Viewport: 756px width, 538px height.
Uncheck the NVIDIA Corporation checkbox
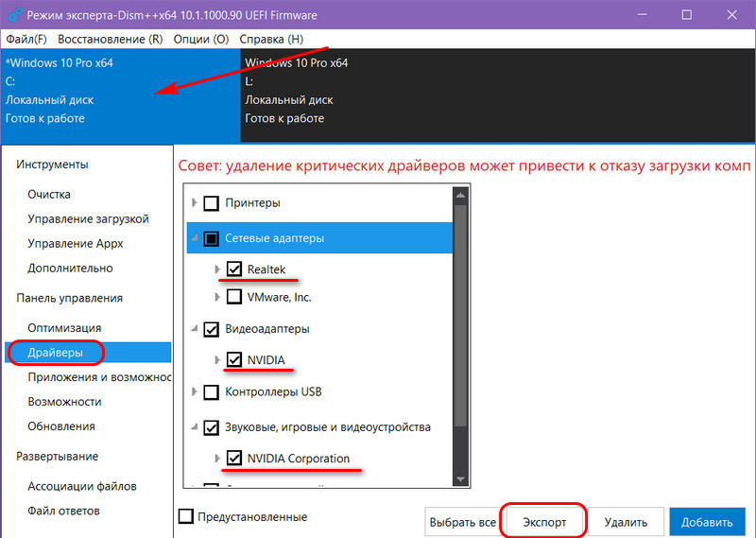coord(234,459)
